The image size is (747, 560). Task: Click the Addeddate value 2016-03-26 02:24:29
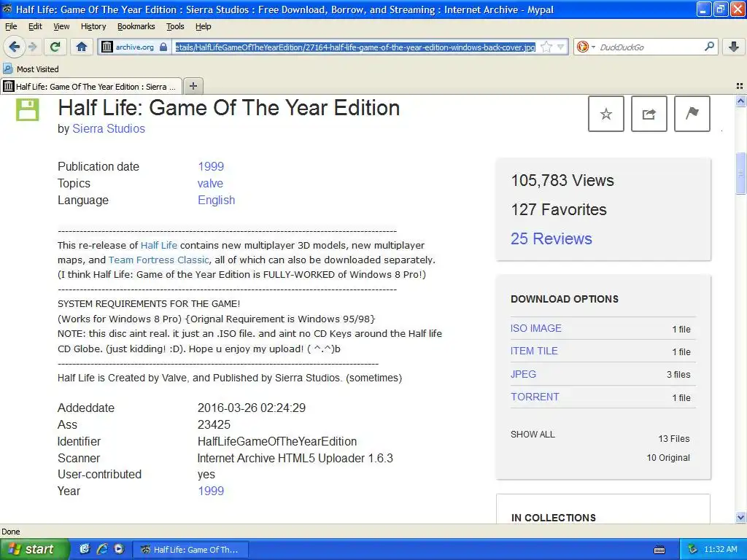[252, 408]
